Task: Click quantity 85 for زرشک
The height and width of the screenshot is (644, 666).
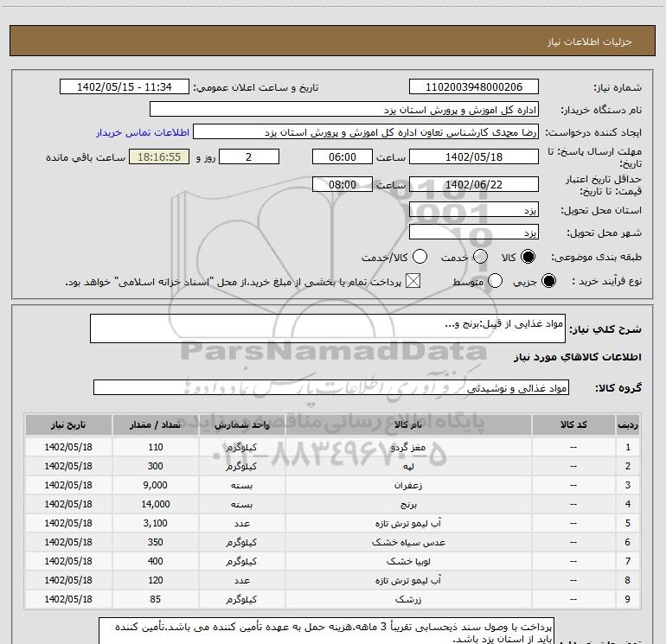Action: (156, 599)
